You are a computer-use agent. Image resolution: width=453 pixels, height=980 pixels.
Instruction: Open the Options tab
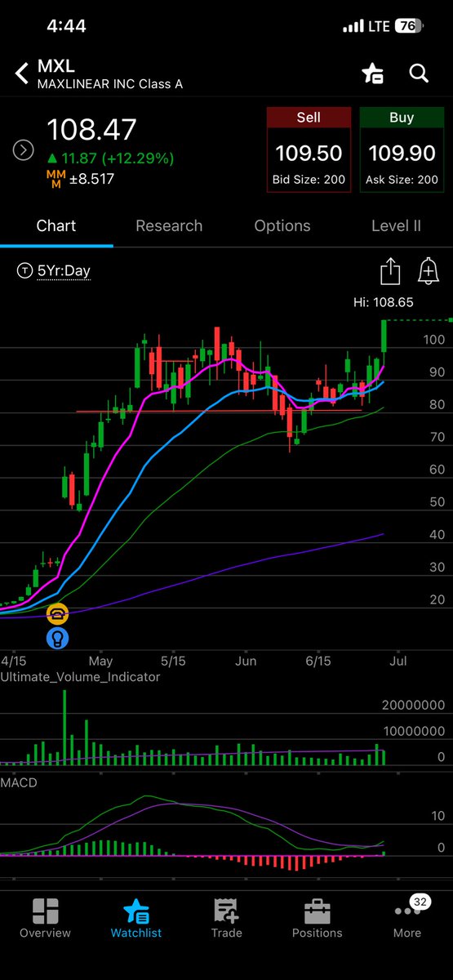coord(282,225)
